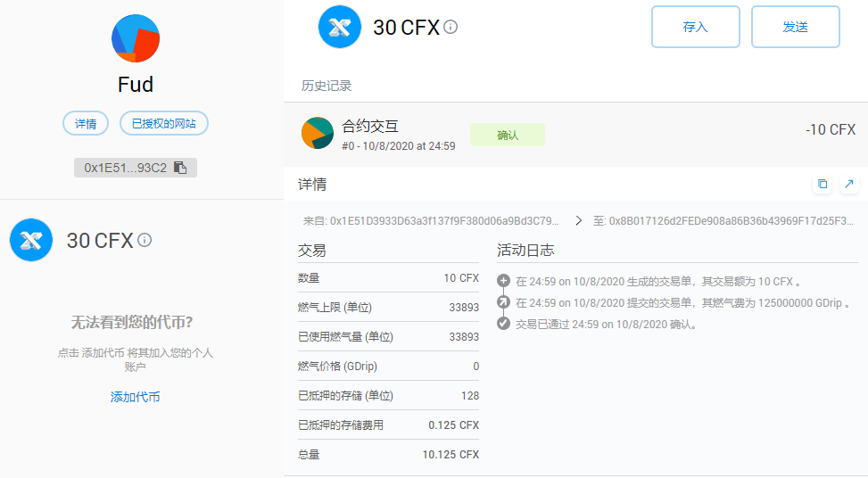Click the CFX token logo in sidebar
This screenshot has width=868, height=478.
click(31, 240)
